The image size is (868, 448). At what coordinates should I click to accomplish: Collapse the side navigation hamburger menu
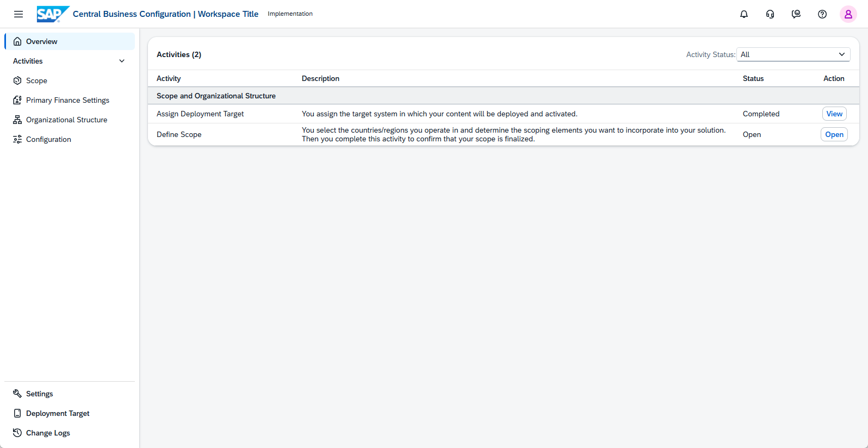click(18, 14)
